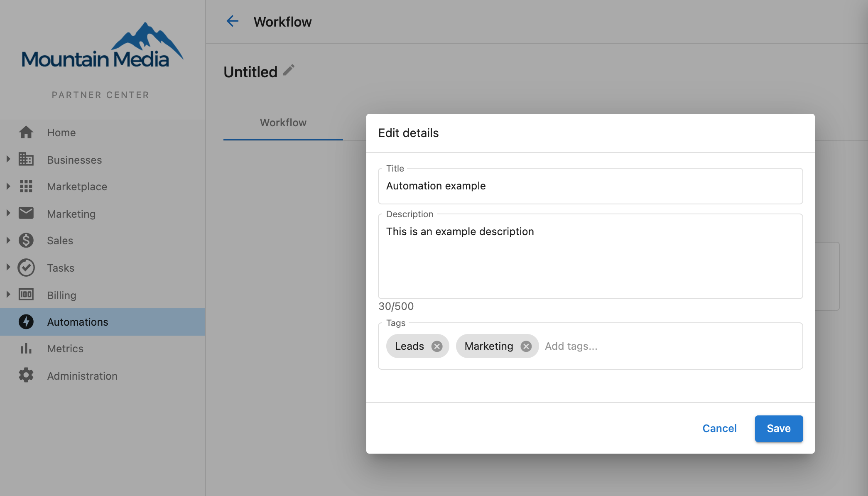Expand the Marketplace menu arrow
This screenshot has height=496, width=868.
[x=8, y=187]
